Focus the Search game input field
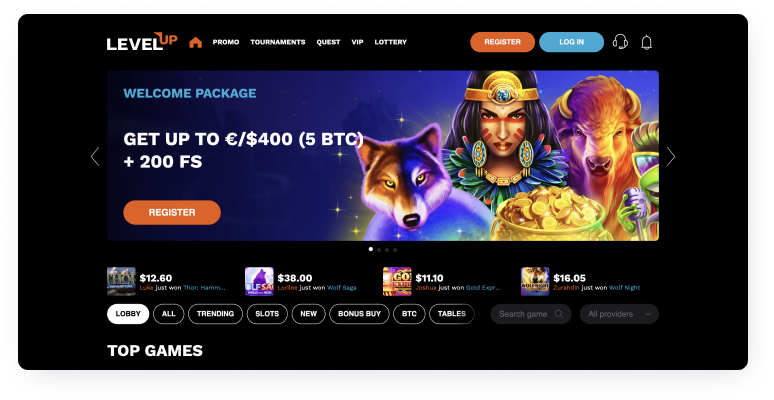Viewport: 774px width, 400px height. (531, 314)
